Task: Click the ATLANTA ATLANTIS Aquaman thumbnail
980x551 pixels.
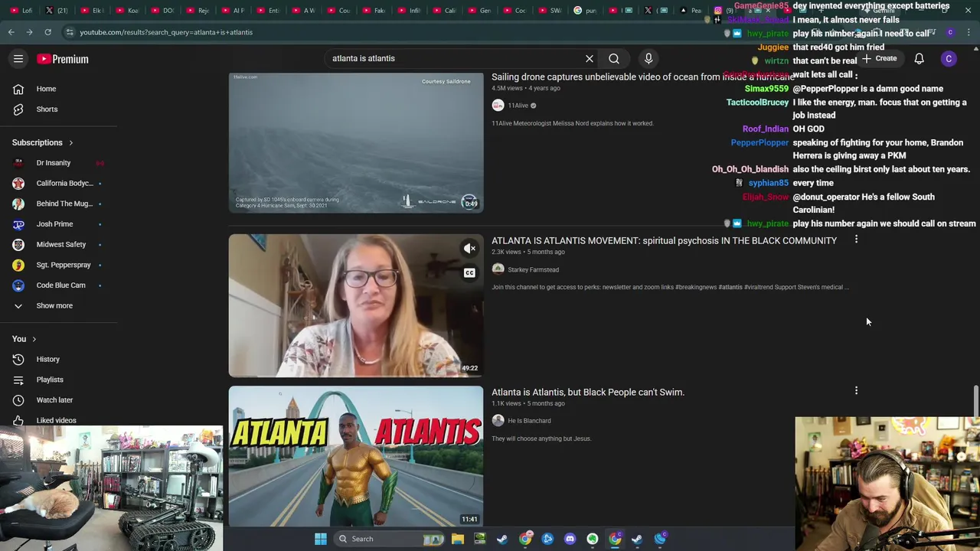Action: [x=356, y=456]
